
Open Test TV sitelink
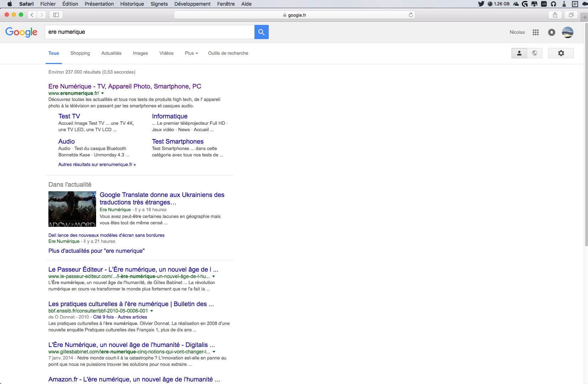(x=69, y=116)
